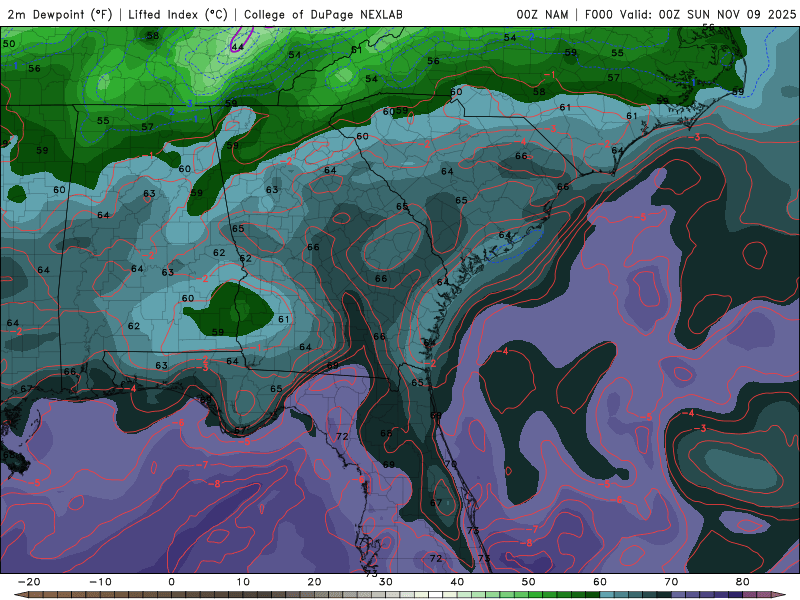Click the 'SUN NOV 09 2025' valid date
The image size is (800, 600).
(741, 14)
